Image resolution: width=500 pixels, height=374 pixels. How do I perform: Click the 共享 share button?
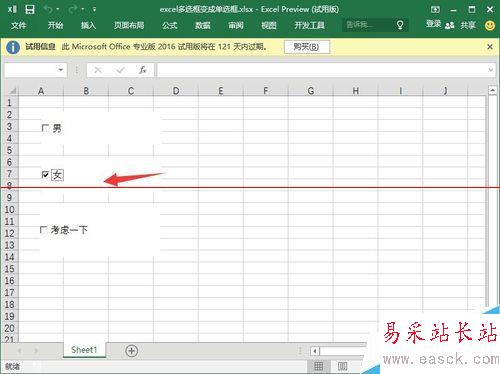pos(468,25)
